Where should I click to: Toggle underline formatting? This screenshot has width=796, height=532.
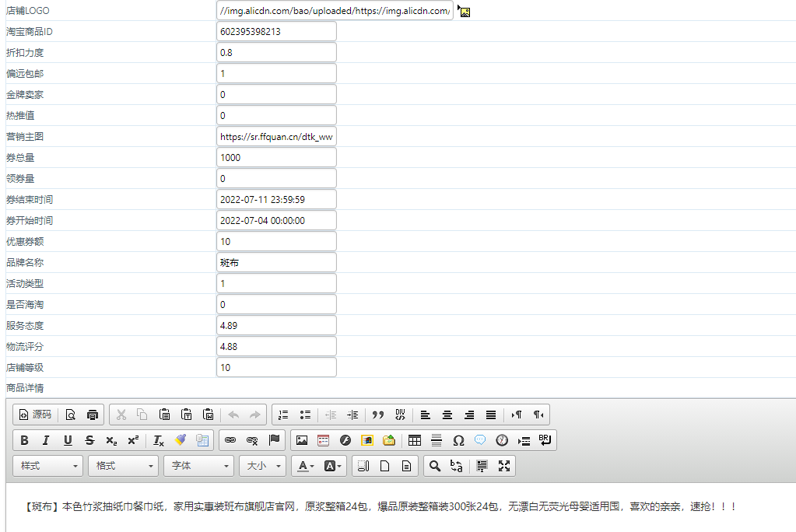pyautogui.click(x=68, y=440)
